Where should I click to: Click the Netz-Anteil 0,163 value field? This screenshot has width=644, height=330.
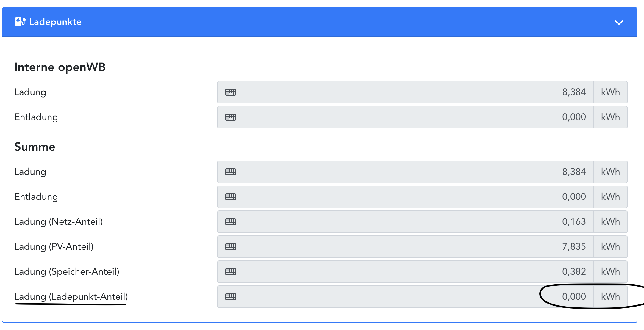(x=418, y=222)
